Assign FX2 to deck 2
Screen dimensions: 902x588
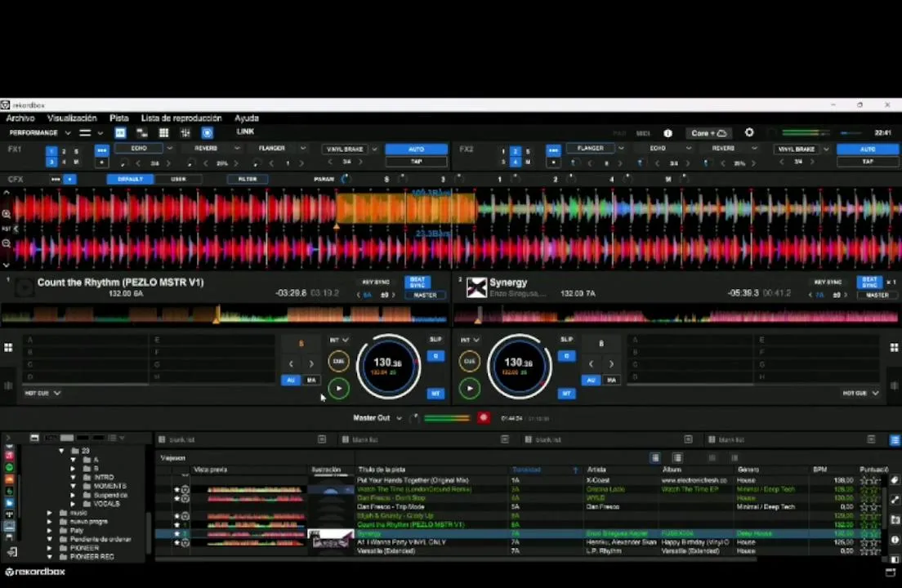click(516, 151)
